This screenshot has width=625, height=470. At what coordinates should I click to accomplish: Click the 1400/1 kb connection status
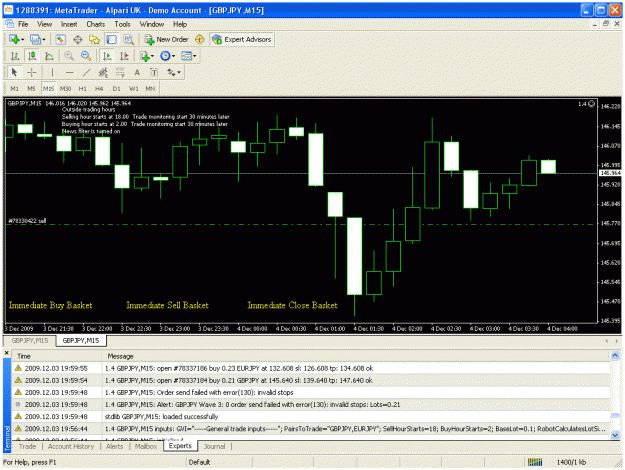(x=571, y=462)
